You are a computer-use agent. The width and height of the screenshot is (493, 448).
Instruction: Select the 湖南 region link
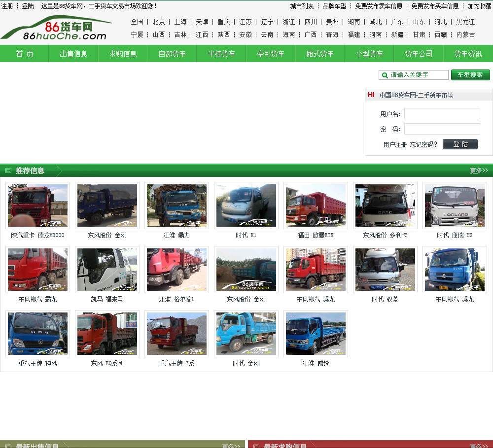[354, 22]
